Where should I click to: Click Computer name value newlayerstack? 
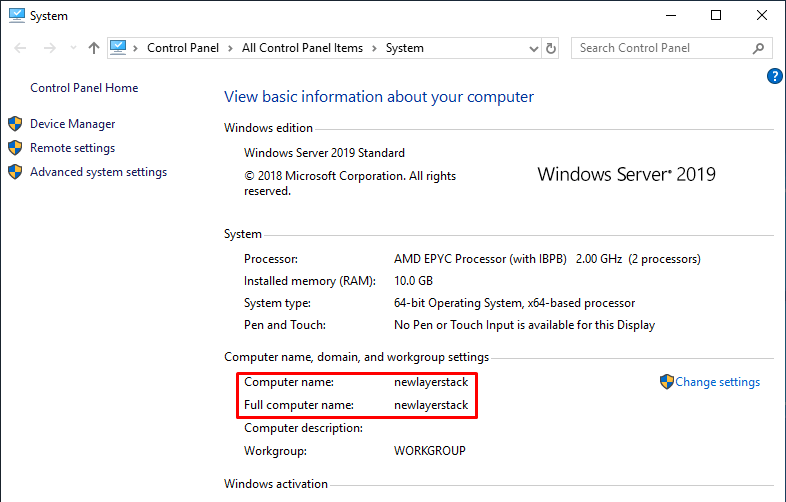tap(431, 382)
